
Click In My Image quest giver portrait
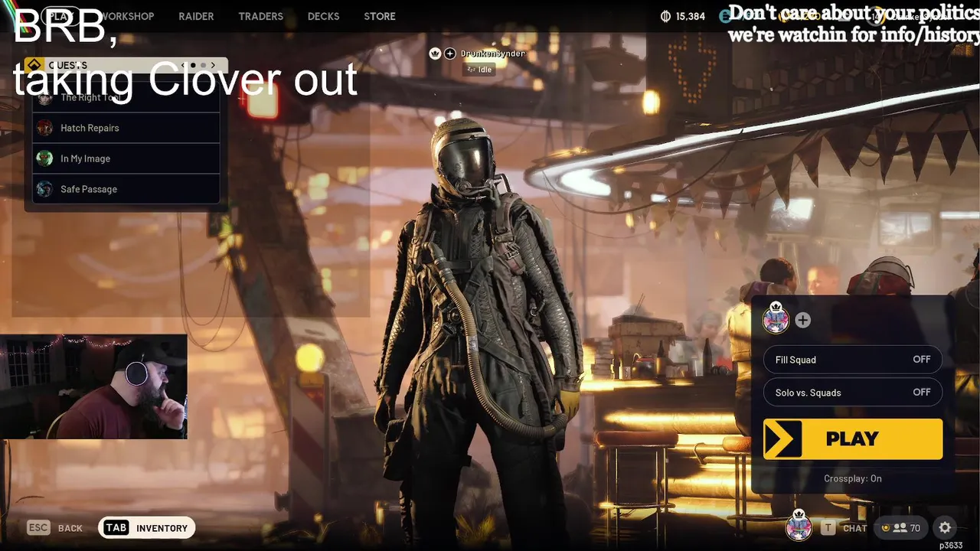pos(45,158)
